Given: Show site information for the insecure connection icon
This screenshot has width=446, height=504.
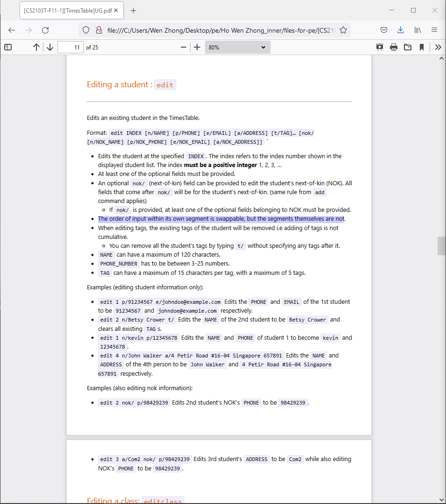Looking at the screenshot, I should pos(99,30).
